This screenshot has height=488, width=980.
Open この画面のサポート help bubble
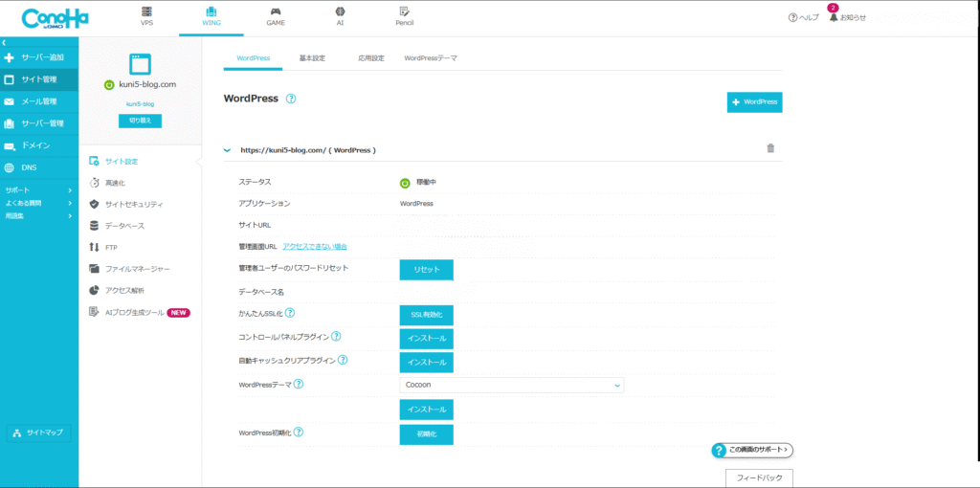pos(752,450)
